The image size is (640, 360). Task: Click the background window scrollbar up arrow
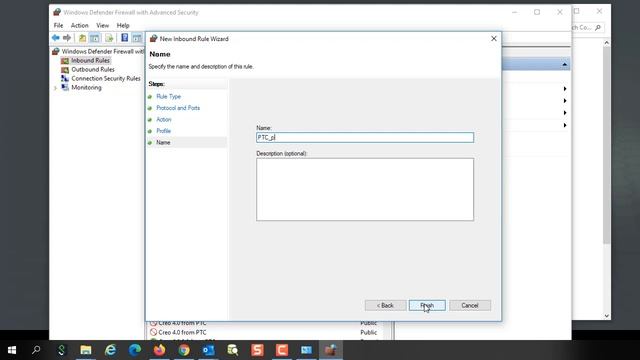coord(607,42)
